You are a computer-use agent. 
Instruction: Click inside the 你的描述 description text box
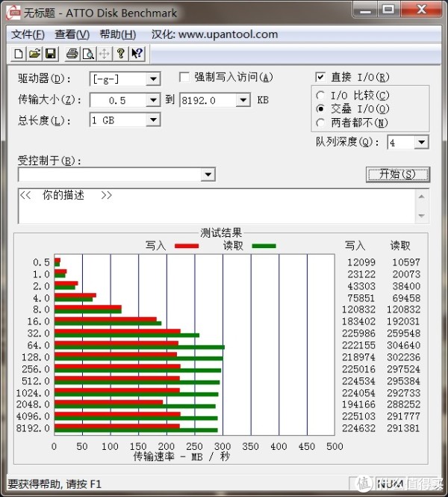pos(217,206)
